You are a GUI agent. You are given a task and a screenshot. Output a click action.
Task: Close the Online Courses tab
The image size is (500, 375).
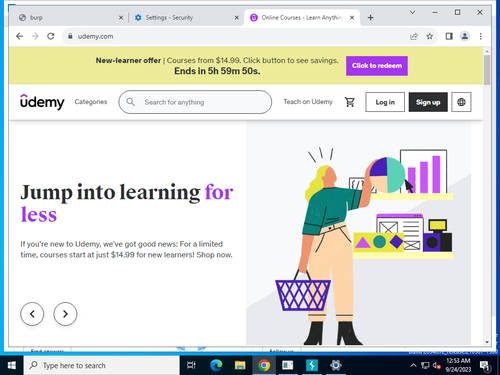click(352, 18)
